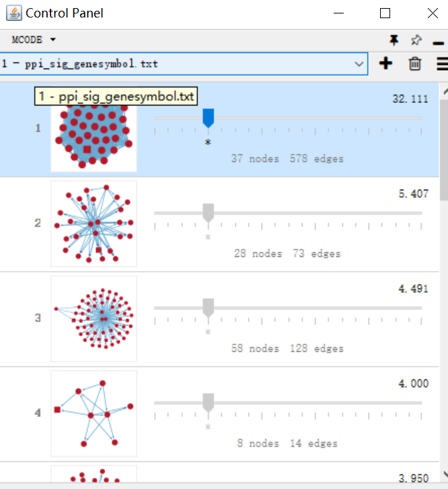This screenshot has width=448, height=489.
Task: Click the Java icon in the title bar
Action: click(x=14, y=13)
